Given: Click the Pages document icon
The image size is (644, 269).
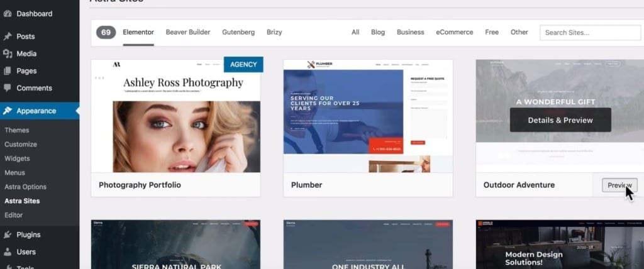Looking at the screenshot, I should click(8, 70).
